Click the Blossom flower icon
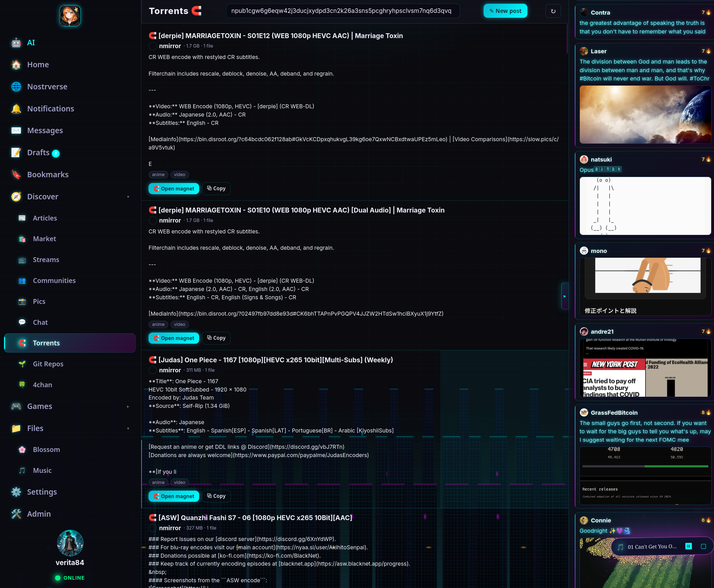 (x=22, y=449)
